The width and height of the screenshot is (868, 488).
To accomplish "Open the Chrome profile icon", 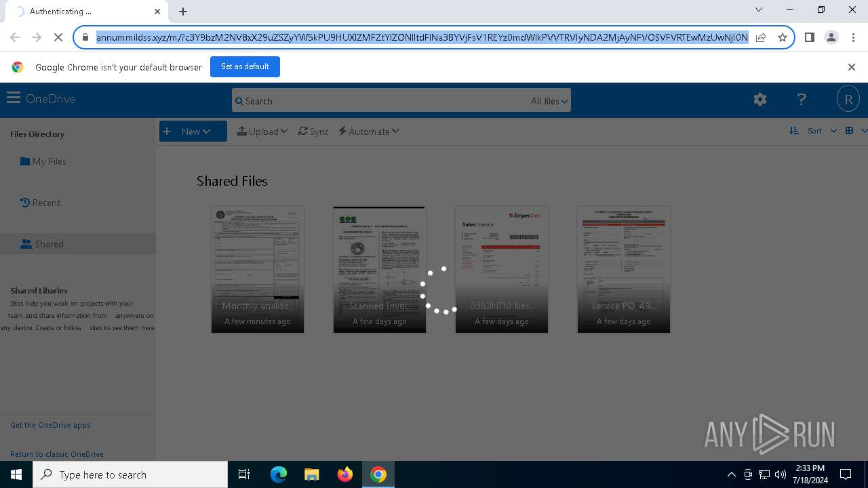I will (831, 37).
